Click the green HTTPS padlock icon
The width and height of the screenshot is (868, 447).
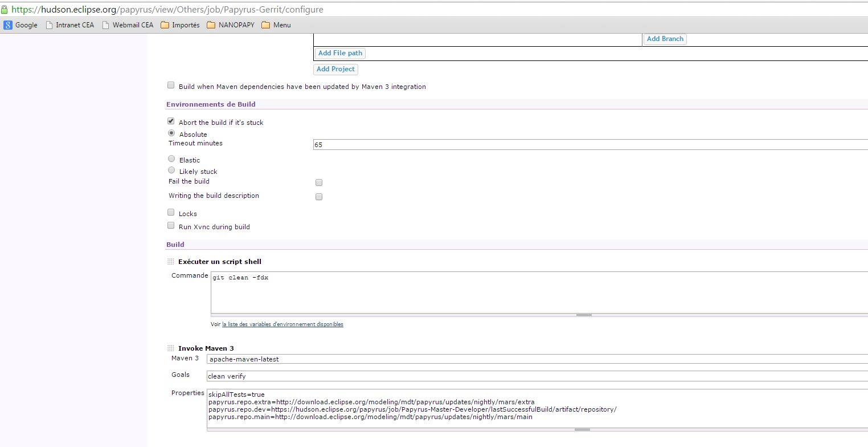tap(5, 10)
